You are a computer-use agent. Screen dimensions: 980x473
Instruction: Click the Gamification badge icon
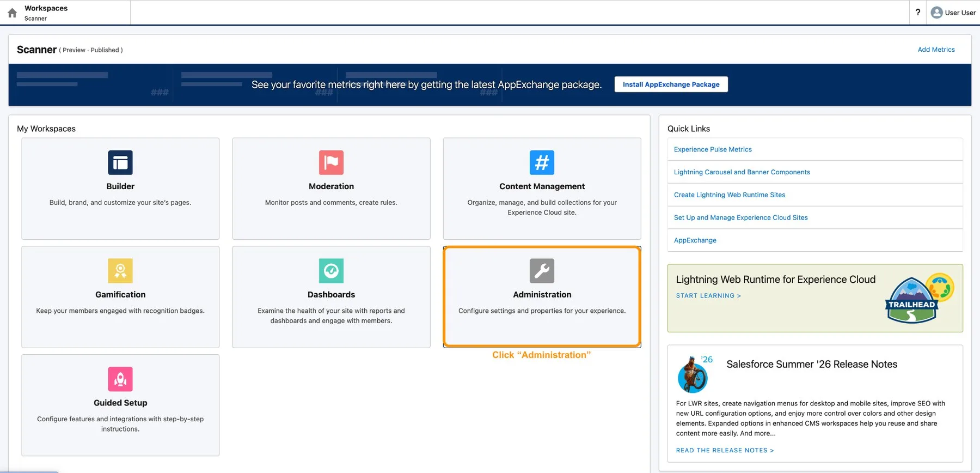click(x=120, y=271)
